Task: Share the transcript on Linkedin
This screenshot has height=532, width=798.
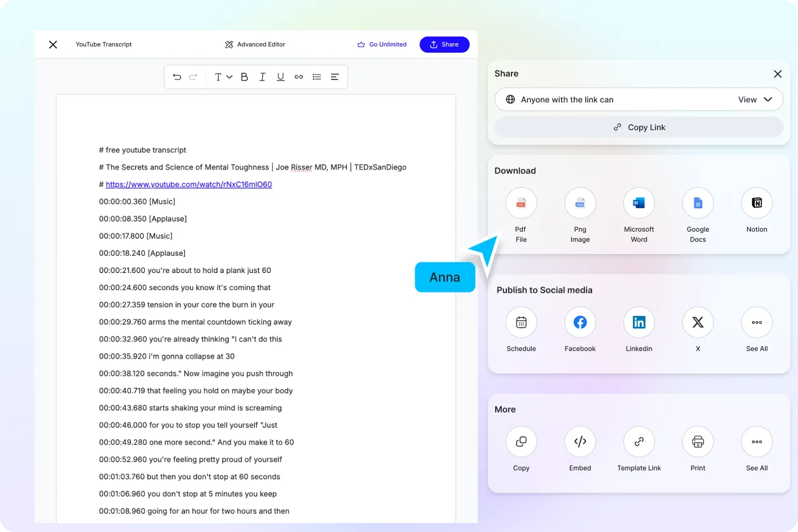Action: coord(639,322)
